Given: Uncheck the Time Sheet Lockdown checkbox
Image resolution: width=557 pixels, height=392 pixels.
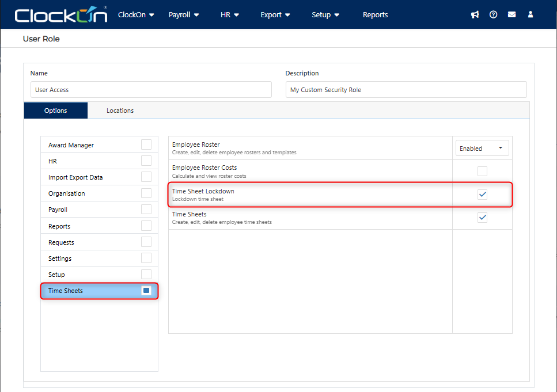Looking at the screenshot, I should tap(482, 195).
